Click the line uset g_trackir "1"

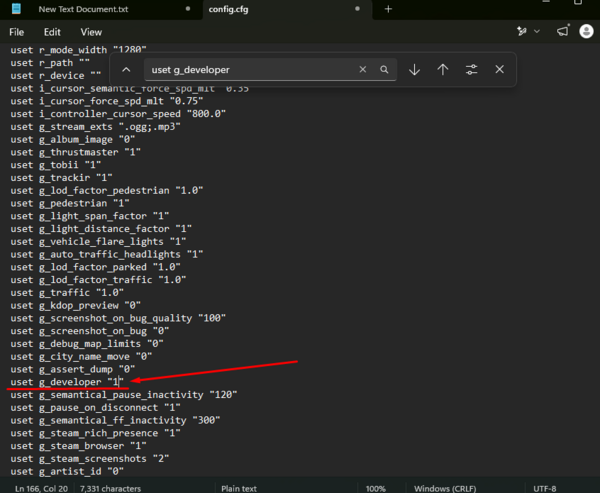coord(61,178)
